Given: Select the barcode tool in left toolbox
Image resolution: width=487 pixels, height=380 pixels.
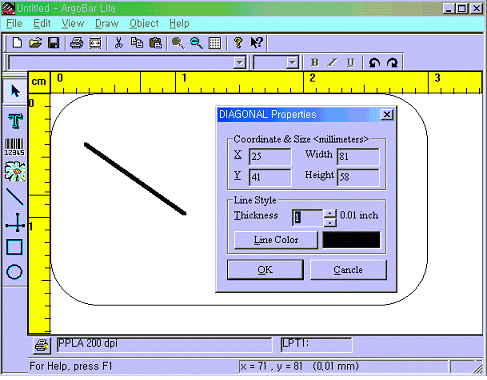Looking at the screenshot, I should tap(15, 147).
